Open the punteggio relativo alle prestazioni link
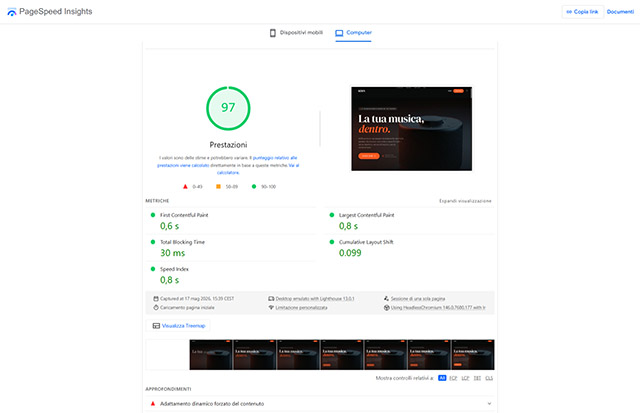640x413 pixels. click(x=227, y=162)
